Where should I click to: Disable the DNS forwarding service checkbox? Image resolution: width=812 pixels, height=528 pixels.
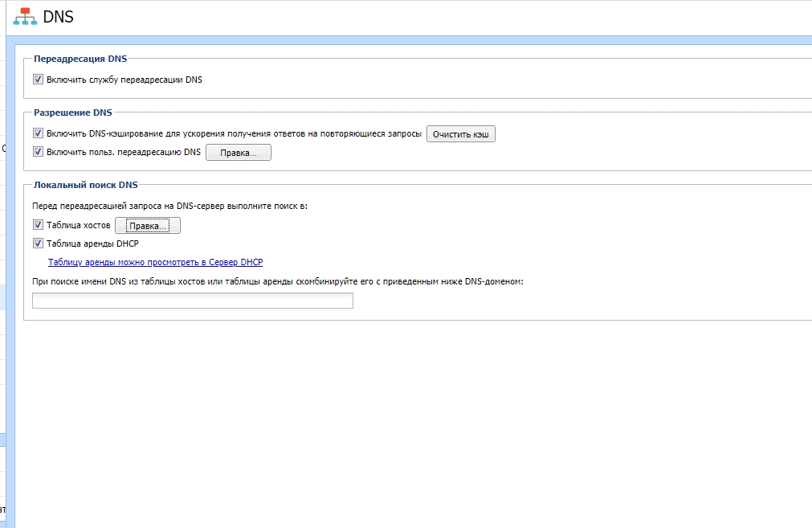click(x=38, y=80)
